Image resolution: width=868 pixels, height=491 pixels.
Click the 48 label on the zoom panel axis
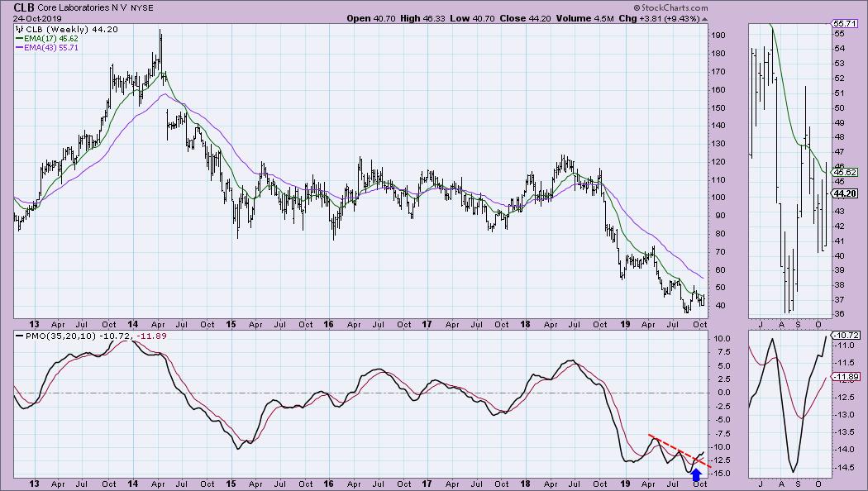point(839,138)
